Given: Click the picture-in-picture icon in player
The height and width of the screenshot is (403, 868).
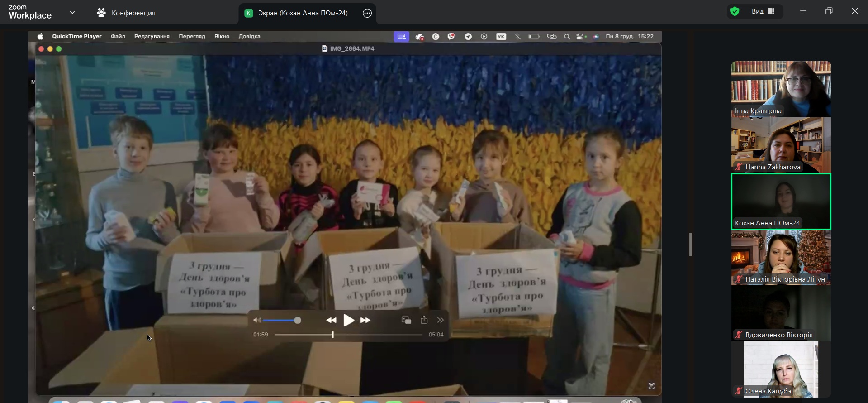Looking at the screenshot, I should point(406,320).
